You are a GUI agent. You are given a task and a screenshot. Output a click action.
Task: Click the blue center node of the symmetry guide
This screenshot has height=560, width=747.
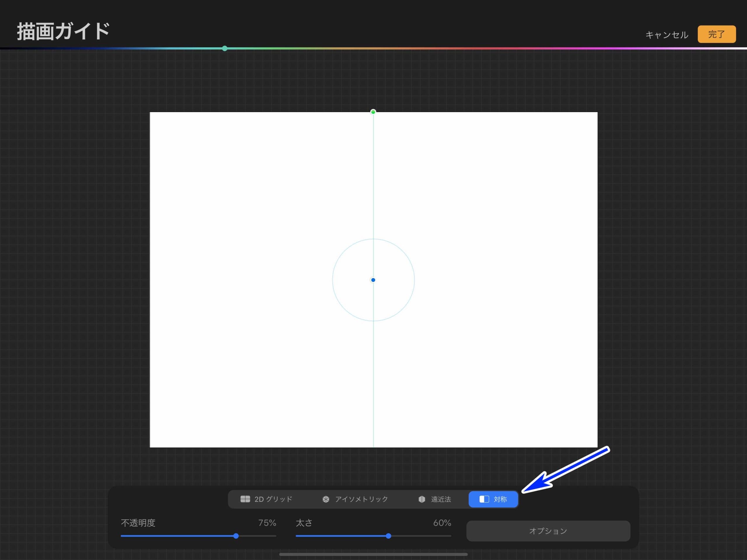point(373,280)
